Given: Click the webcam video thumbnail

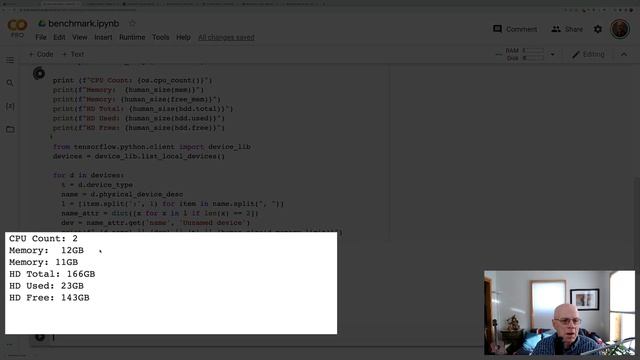Looking at the screenshot, I should (559, 312).
